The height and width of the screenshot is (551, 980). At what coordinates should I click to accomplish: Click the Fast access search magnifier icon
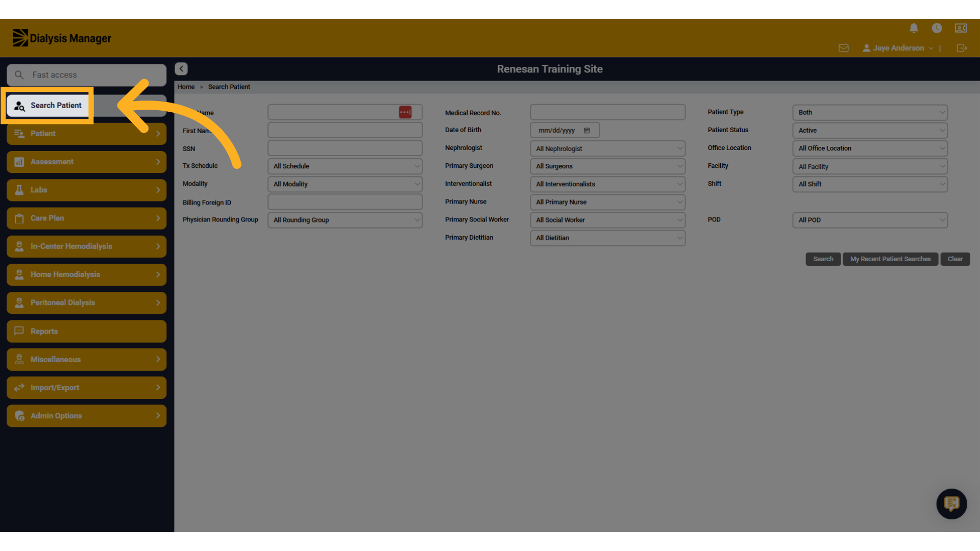coord(19,75)
